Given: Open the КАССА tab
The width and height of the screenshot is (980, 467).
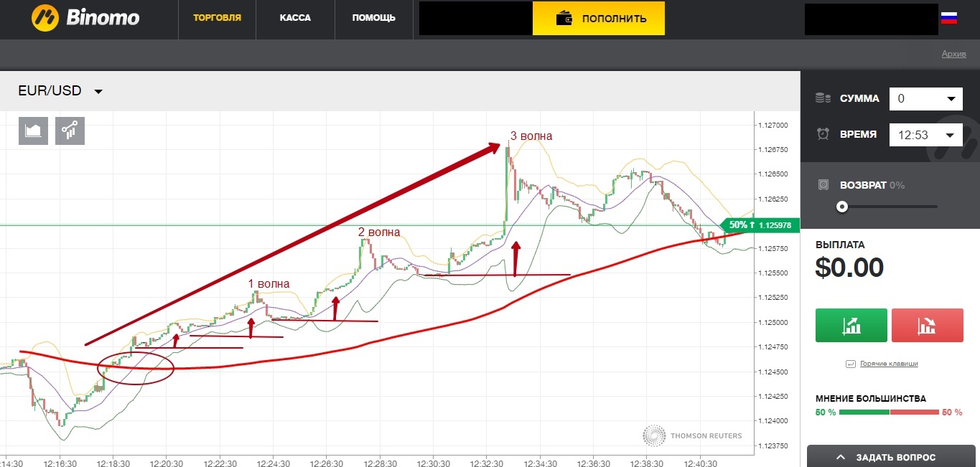Looking at the screenshot, I should click(295, 18).
